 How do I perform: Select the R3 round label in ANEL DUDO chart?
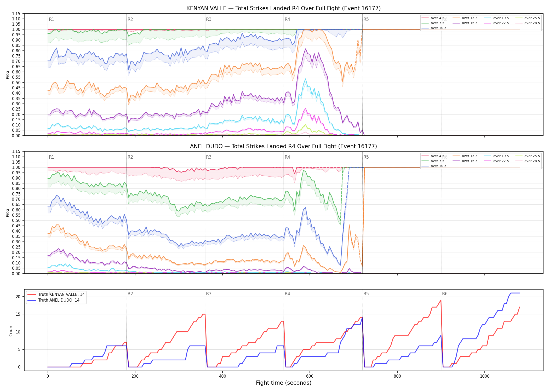click(x=209, y=157)
